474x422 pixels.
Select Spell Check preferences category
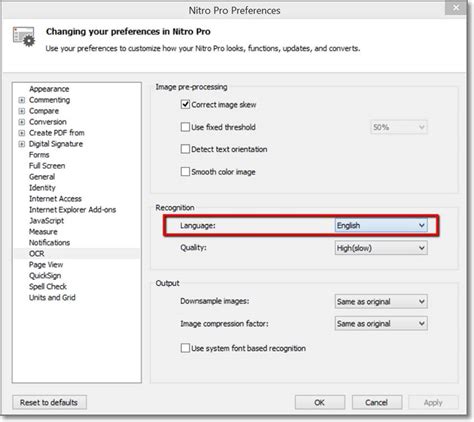48,287
